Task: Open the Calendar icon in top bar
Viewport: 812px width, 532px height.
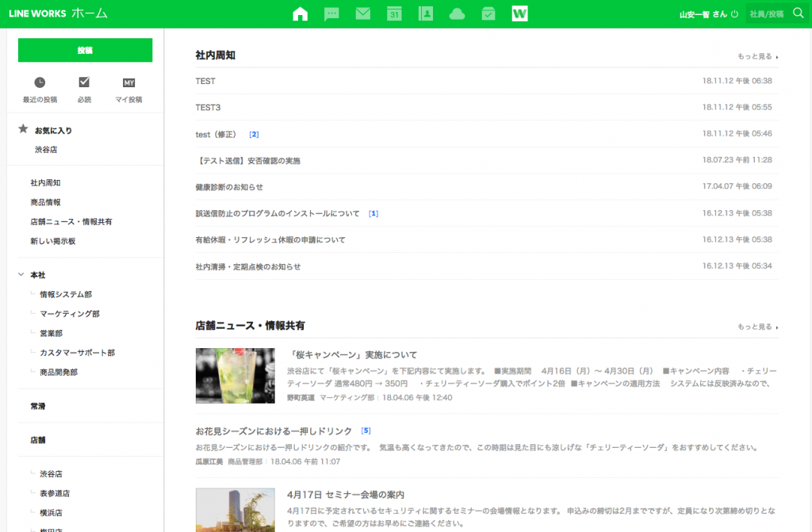Action: pos(394,13)
